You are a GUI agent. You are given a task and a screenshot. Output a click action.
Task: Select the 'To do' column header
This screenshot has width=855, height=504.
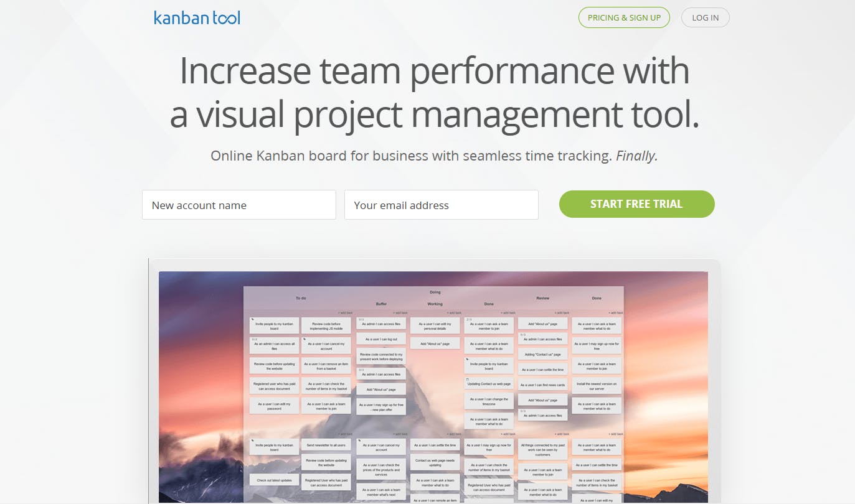pyautogui.click(x=301, y=297)
